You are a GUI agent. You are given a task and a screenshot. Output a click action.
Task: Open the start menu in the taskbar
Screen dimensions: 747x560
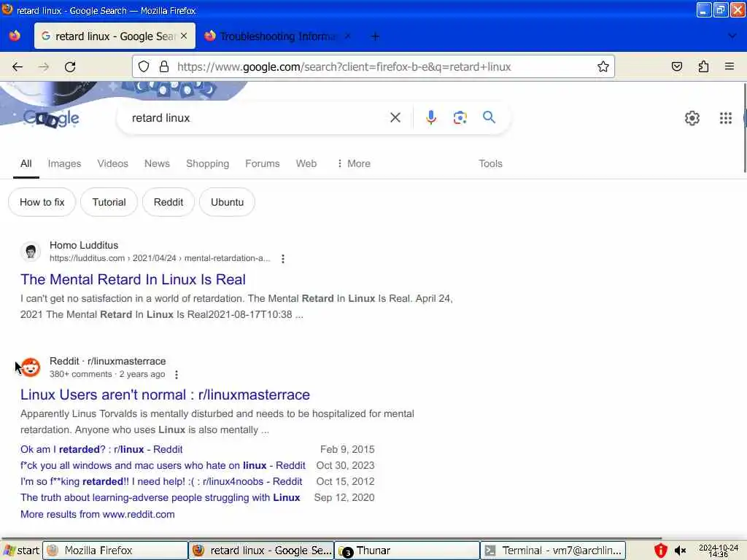point(21,551)
